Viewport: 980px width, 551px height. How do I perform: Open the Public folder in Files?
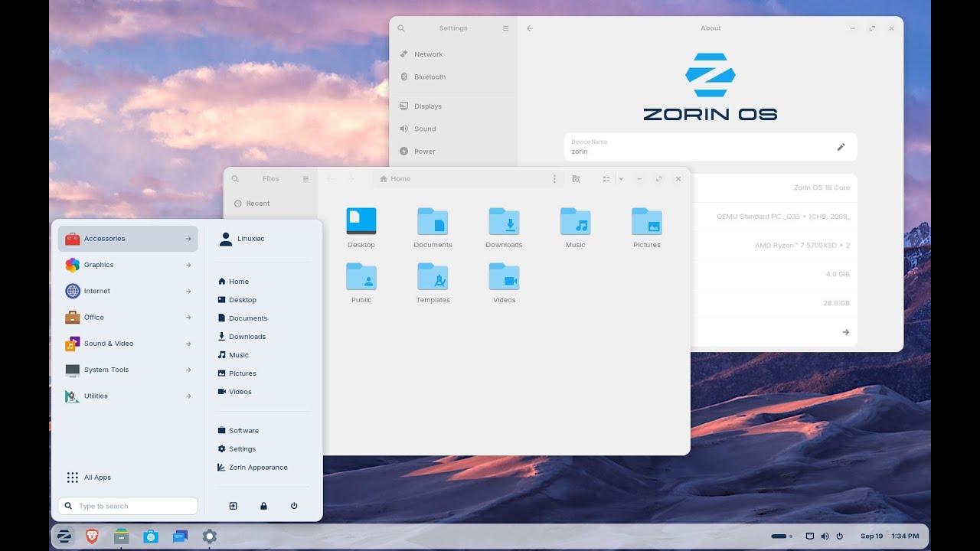tap(361, 282)
